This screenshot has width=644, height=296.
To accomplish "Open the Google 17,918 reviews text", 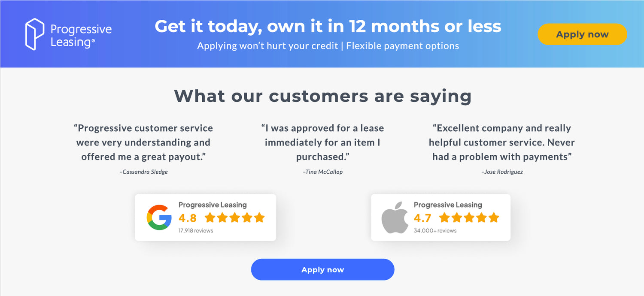I will [x=196, y=231].
